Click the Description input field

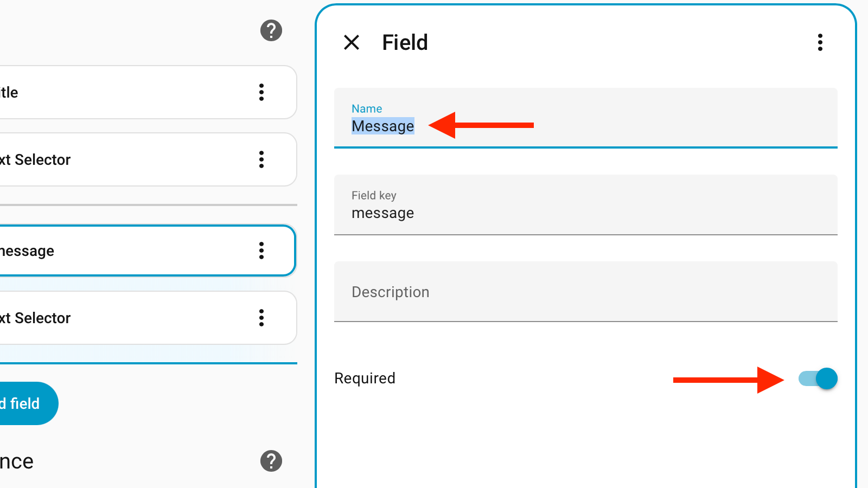pos(586,292)
